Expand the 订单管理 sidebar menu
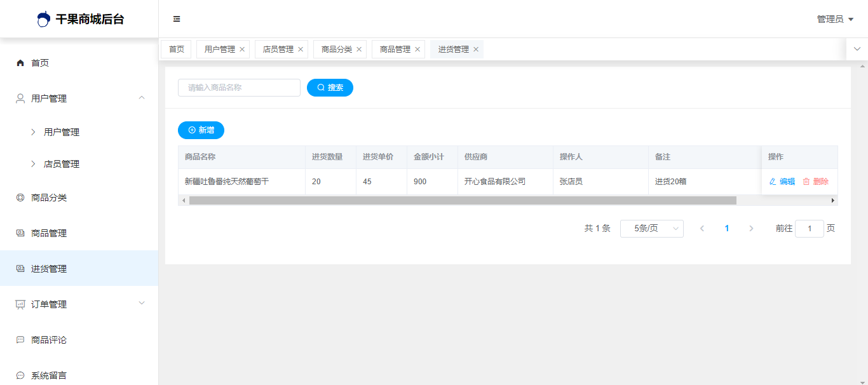 (x=142, y=304)
